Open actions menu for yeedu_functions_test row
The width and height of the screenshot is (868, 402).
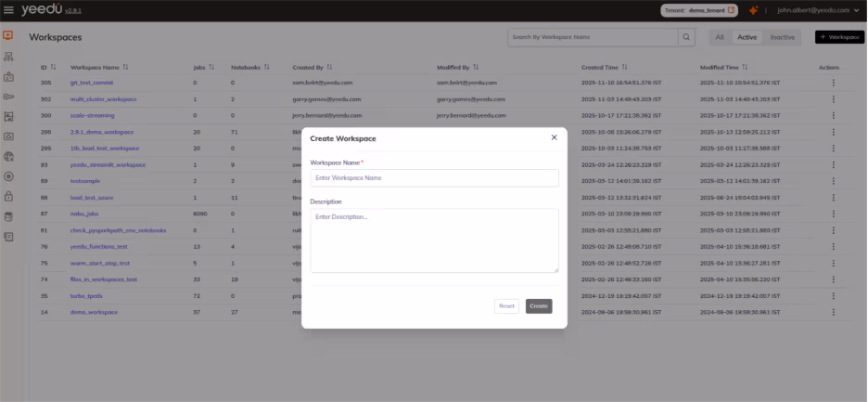click(x=833, y=247)
